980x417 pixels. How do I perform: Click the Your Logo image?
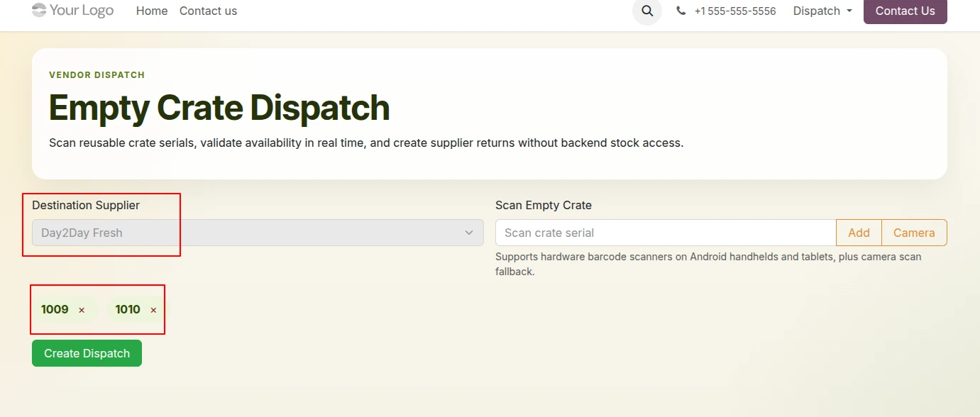tap(72, 10)
